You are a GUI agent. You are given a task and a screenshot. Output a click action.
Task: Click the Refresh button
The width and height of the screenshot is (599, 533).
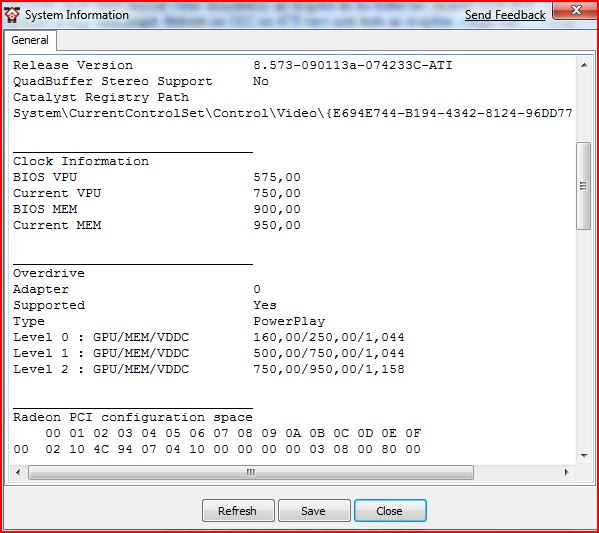click(238, 510)
